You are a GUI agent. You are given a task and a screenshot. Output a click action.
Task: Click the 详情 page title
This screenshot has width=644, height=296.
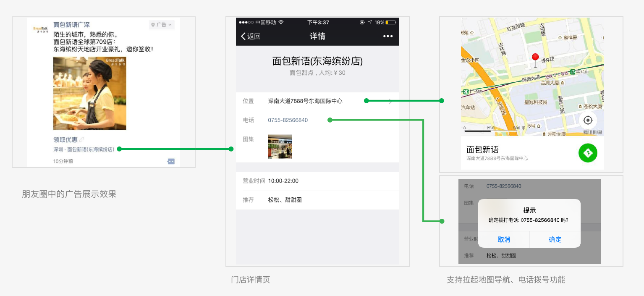(317, 36)
